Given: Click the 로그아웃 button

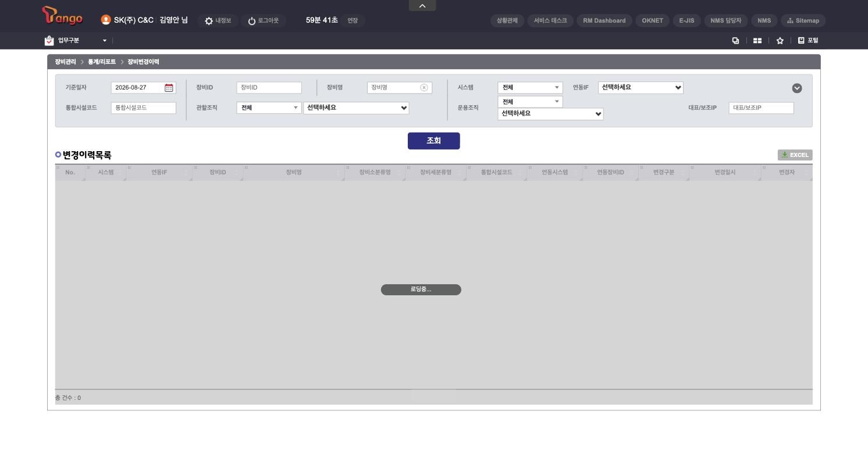Looking at the screenshot, I should tap(264, 21).
